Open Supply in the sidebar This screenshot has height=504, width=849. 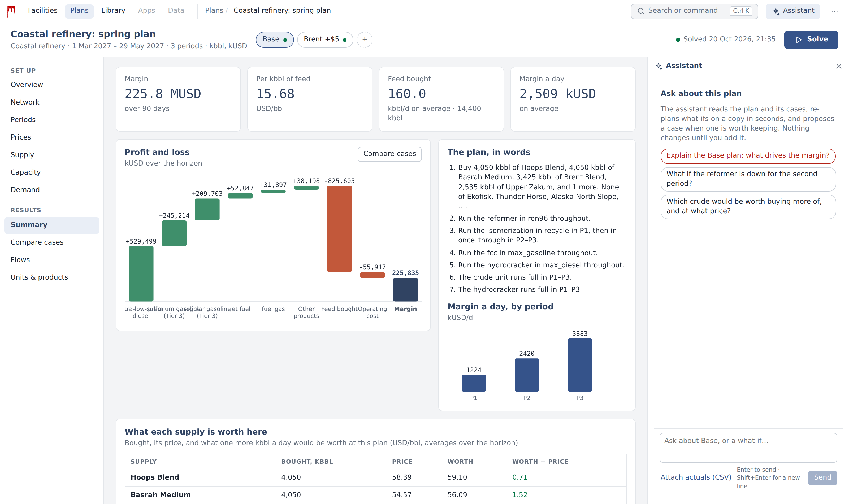coord(52,155)
